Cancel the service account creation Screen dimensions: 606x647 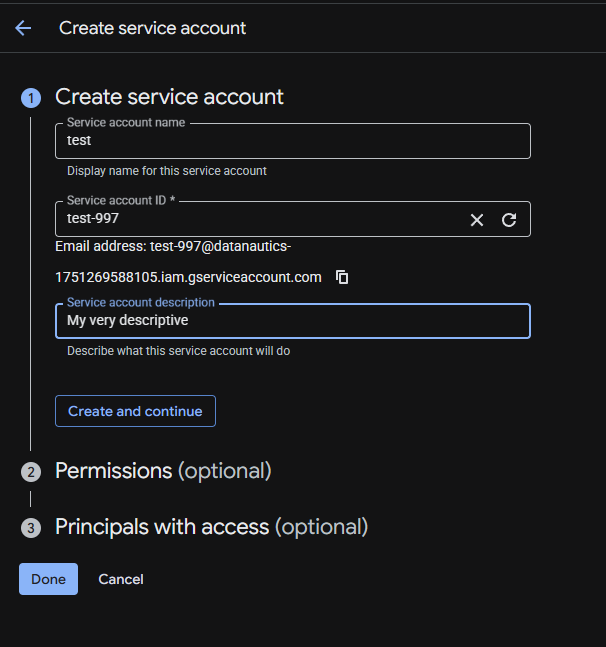tap(121, 579)
